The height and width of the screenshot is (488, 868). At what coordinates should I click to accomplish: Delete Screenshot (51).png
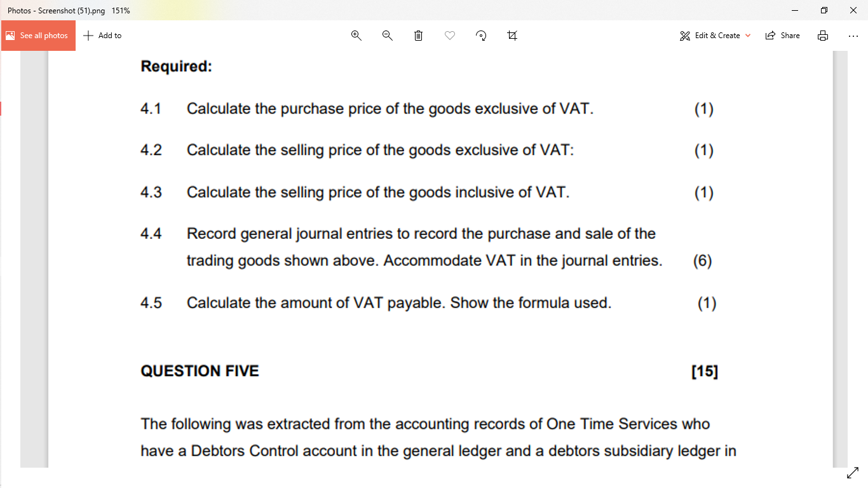click(418, 36)
